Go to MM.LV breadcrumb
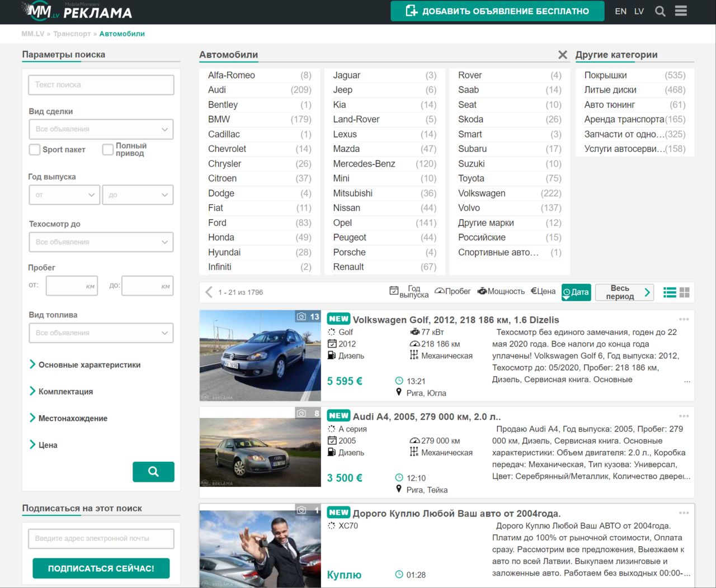This screenshot has height=588, width=716. pyautogui.click(x=33, y=34)
